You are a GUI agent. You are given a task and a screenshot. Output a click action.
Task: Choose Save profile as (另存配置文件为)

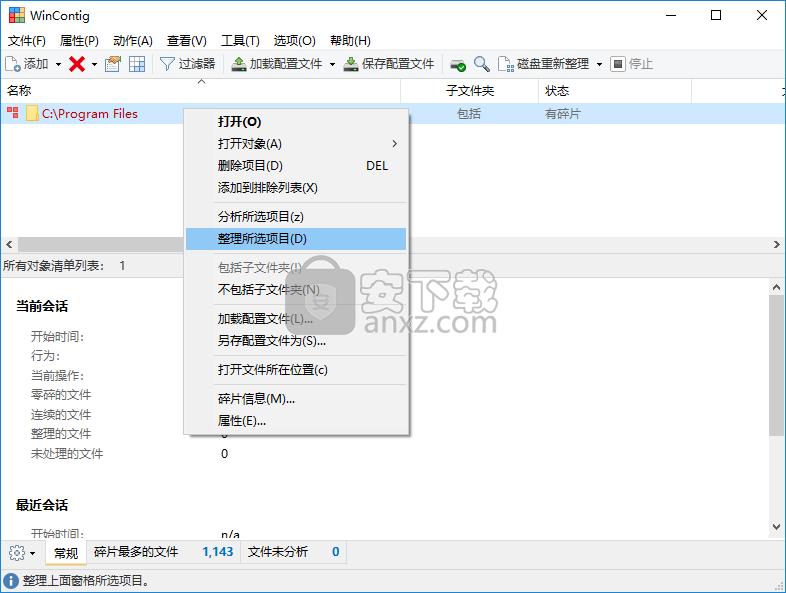(296, 341)
